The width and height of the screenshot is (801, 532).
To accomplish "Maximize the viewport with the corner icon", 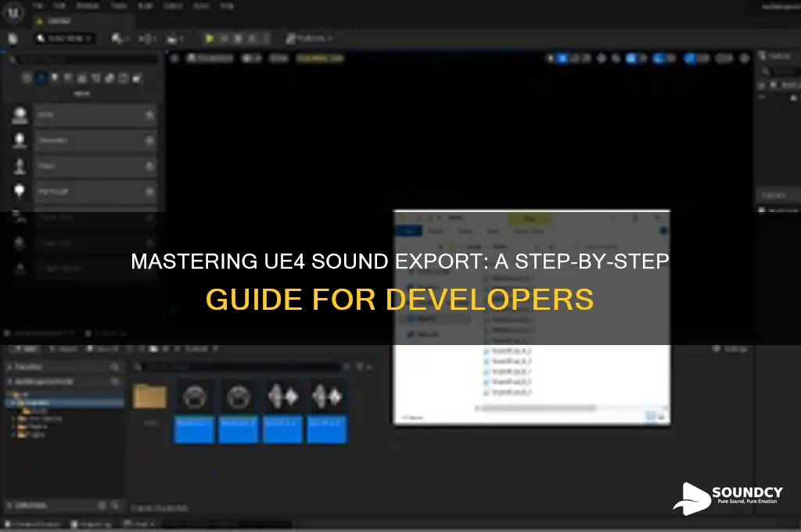I will pos(745,58).
